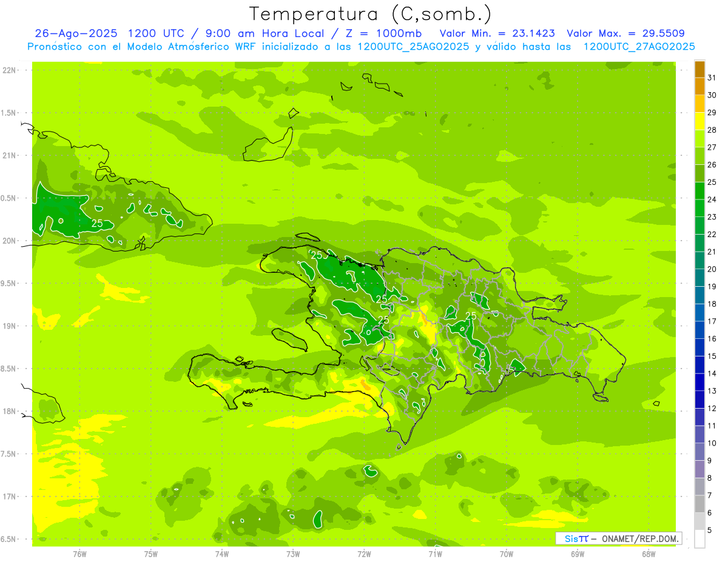Click the legend value 22
The height and width of the screenshot is (562, 728).
point(712,234)
